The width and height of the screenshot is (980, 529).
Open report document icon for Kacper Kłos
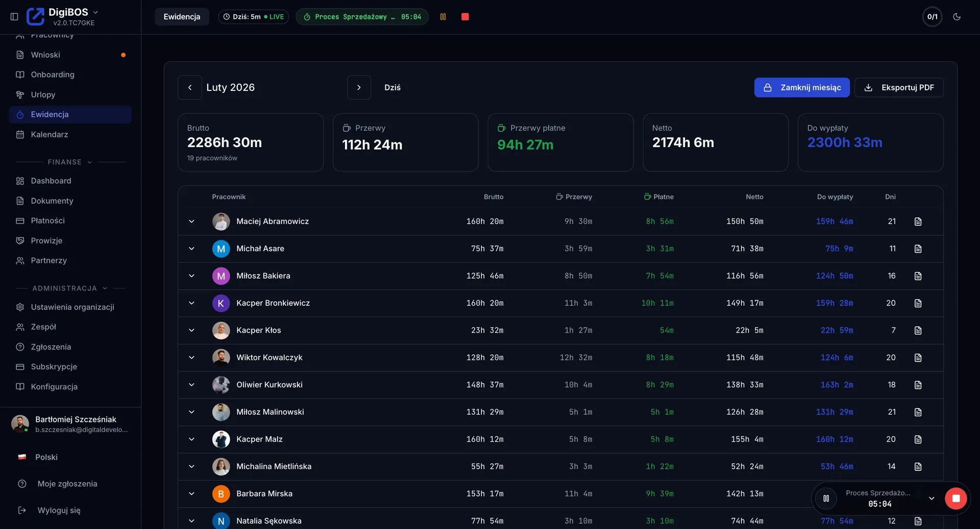point(918,330)
